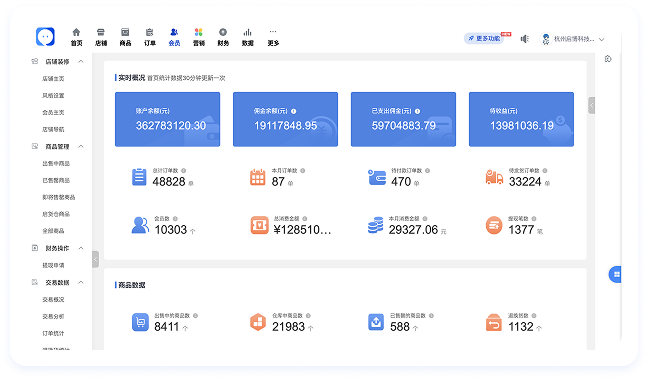Click the blue floating grid button at right
The width and height of the screenshot is (648, 380).
pyautogui.click(x=615, y=274)
